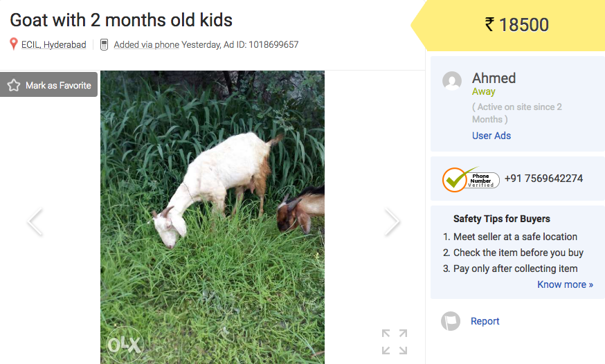Screen dimensions: 605x364
Task: Show the next photo with right arrow
Action: click(392, 221)
